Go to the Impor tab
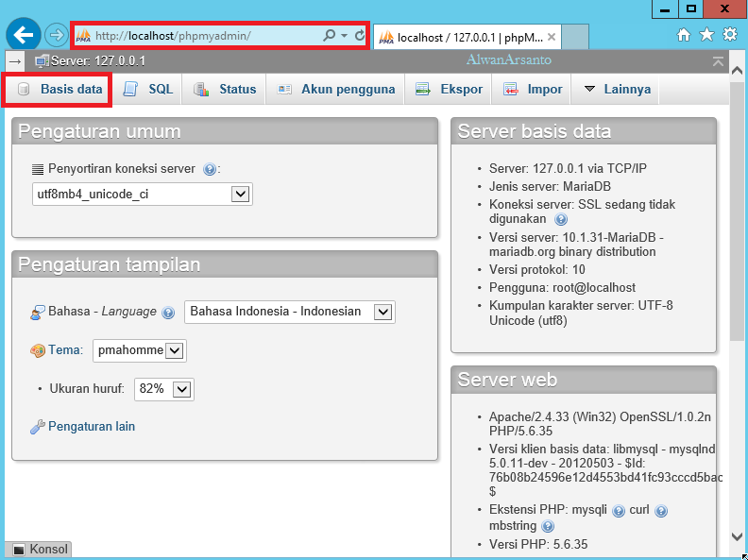This screenshot has width=748, height=560. pyautogui.click(x=533, y=89)
